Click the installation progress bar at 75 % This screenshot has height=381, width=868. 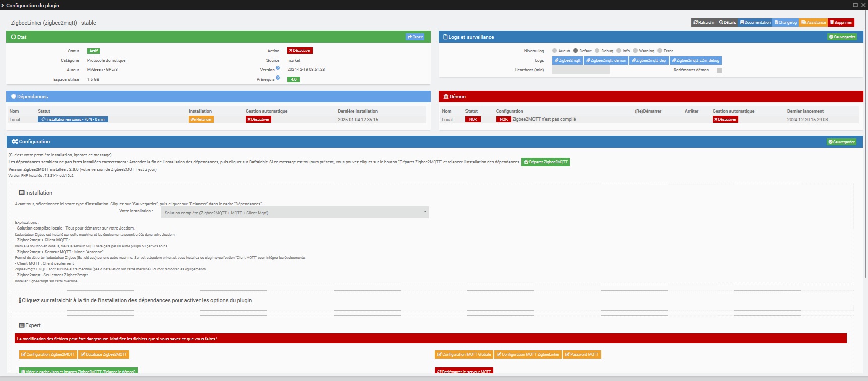[x=73, y=119]
